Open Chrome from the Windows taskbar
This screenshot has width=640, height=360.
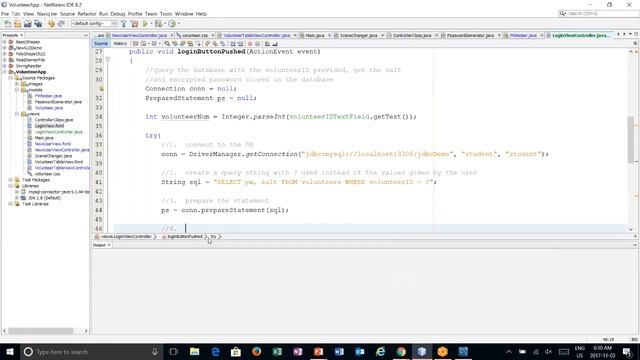coord(401,351)
